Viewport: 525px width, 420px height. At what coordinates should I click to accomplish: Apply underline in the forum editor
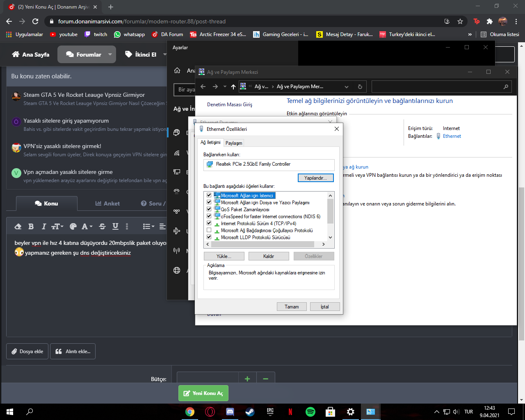(x=115, y=226)
